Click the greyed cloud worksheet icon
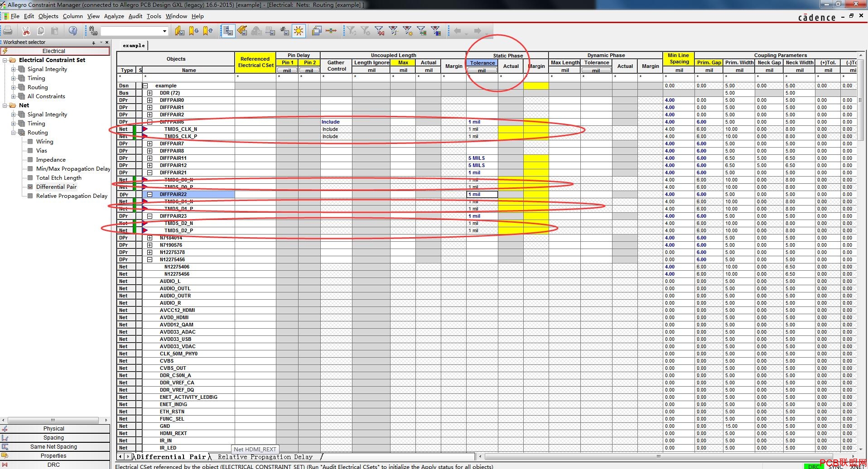Viewport: 868px width, 469px height. pyautogui.click(x=256, y=31)
